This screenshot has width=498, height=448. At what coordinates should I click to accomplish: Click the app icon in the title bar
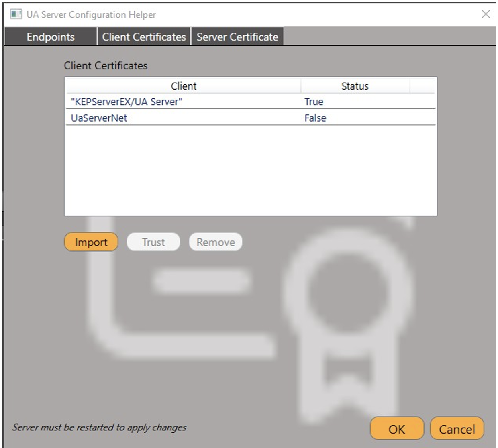[16, 14]
